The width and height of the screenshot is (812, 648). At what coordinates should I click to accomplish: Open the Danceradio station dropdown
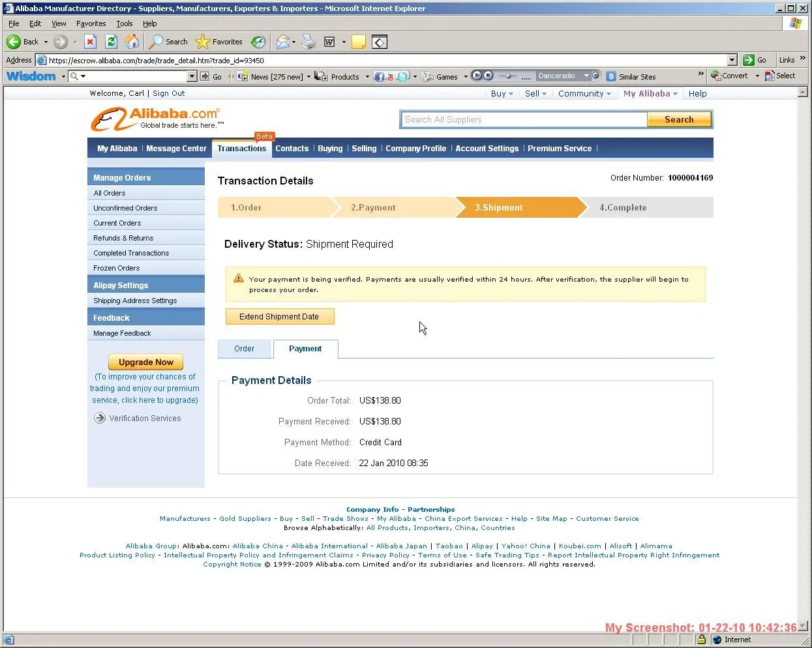click(x=586, y=76)
